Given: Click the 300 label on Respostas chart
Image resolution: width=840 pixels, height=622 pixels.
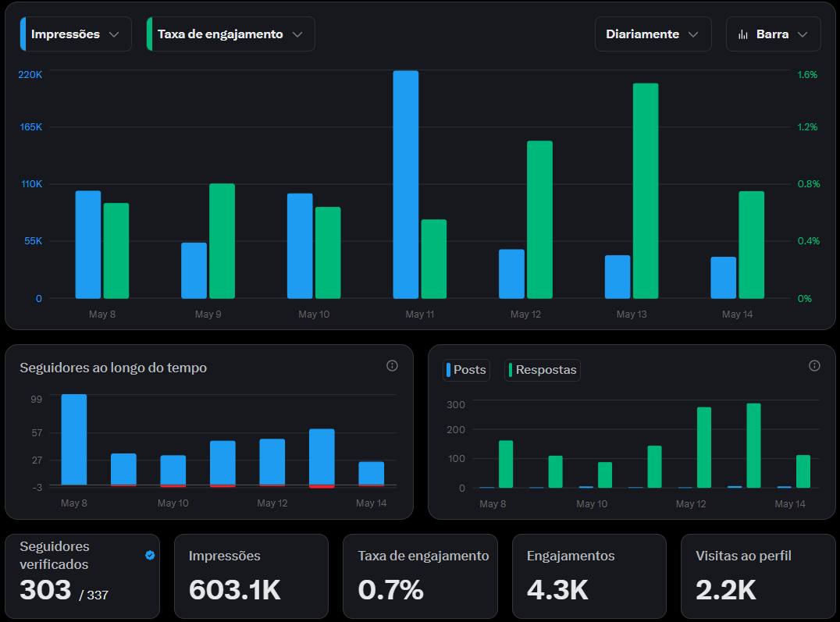Looking at the screenshot, I should 456,404.
